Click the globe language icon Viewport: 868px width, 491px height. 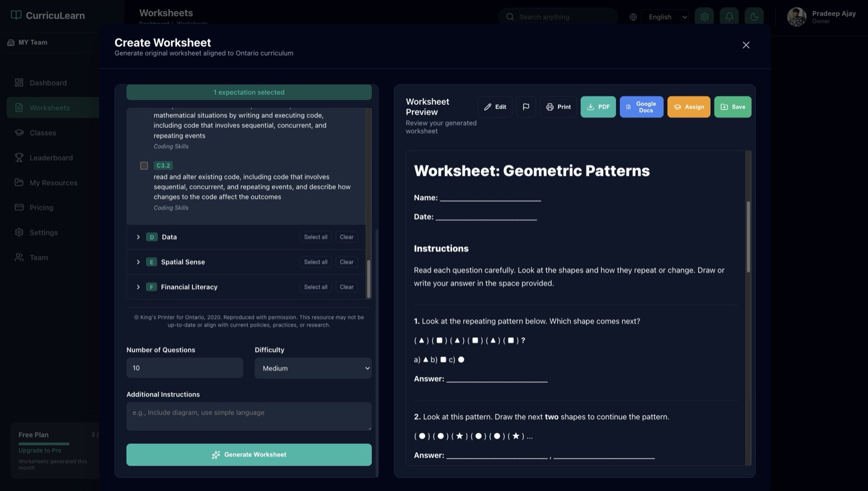pyautogui.click(x=633, y=17)
